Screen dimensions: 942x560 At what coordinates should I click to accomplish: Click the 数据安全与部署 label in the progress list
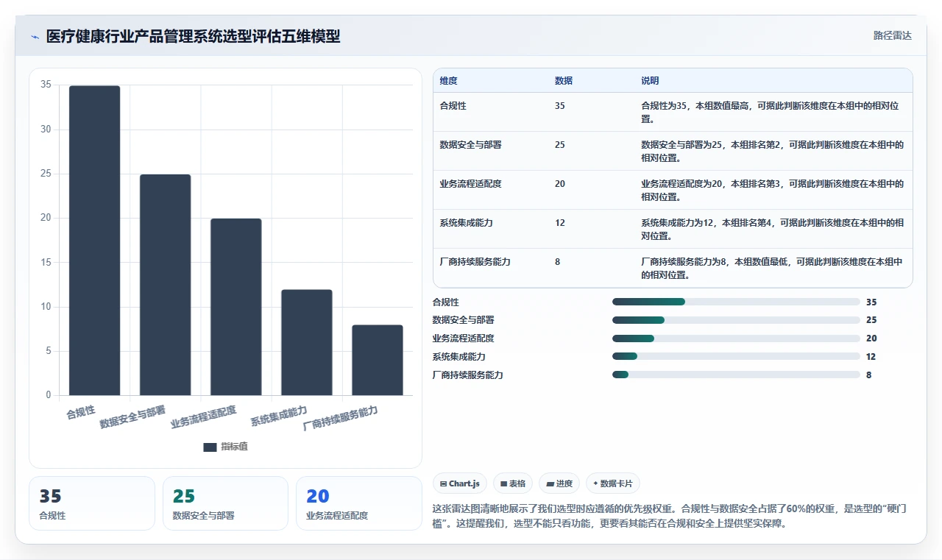pyautogui.click(x=464, y=320)
